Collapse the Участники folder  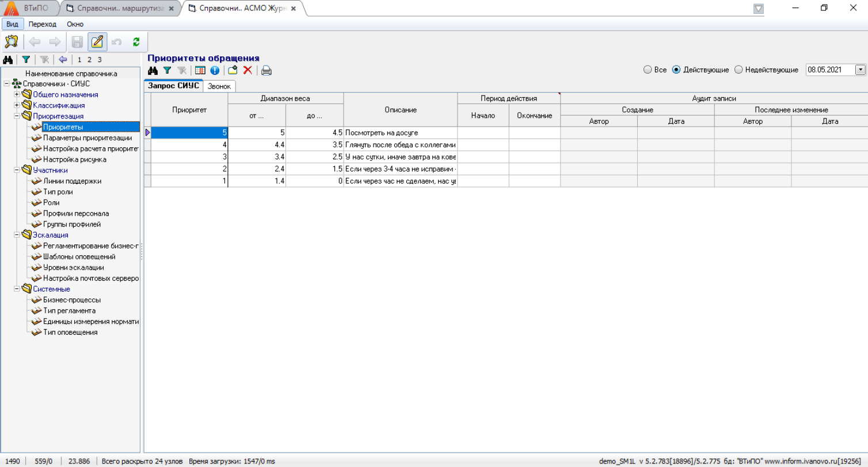tap(17, 170)
